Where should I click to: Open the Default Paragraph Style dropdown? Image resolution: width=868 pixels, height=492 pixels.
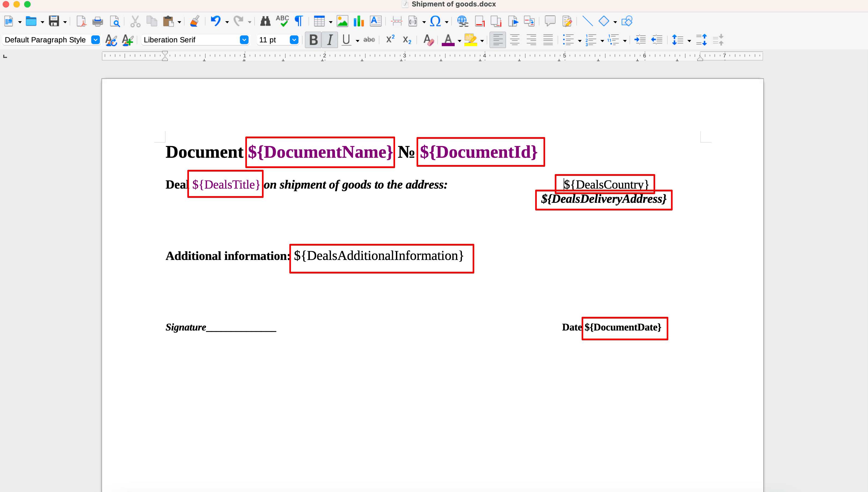point(95,39)
